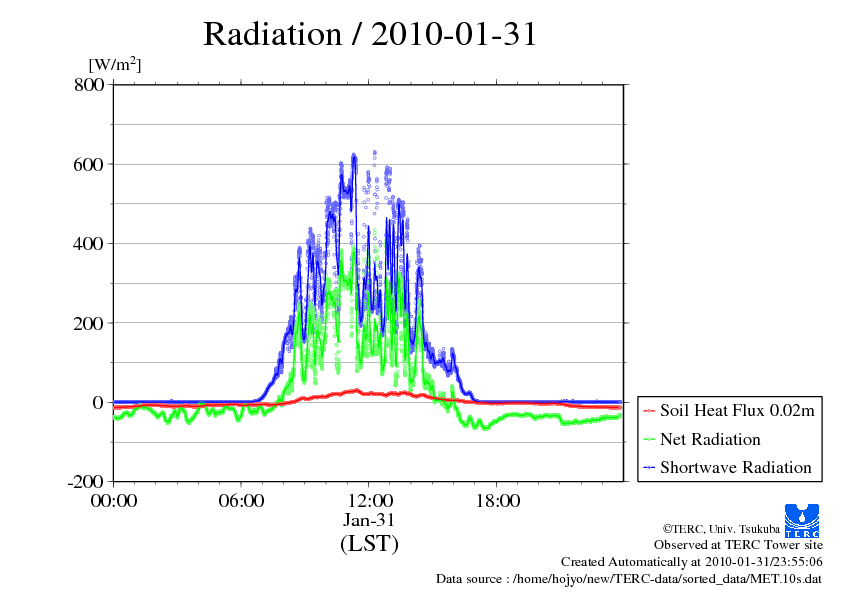Click 'Observed at TERC Tower site' text
The width and height of the screenshot is (842, 595).
click(738, 545)
